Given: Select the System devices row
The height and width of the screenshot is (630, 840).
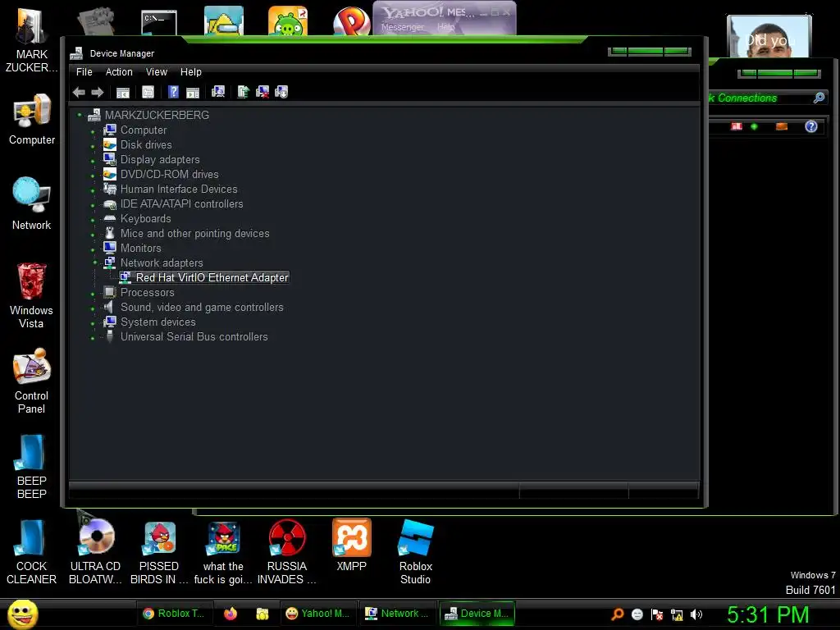Looking at the screenshot, I should coord(157,322).
